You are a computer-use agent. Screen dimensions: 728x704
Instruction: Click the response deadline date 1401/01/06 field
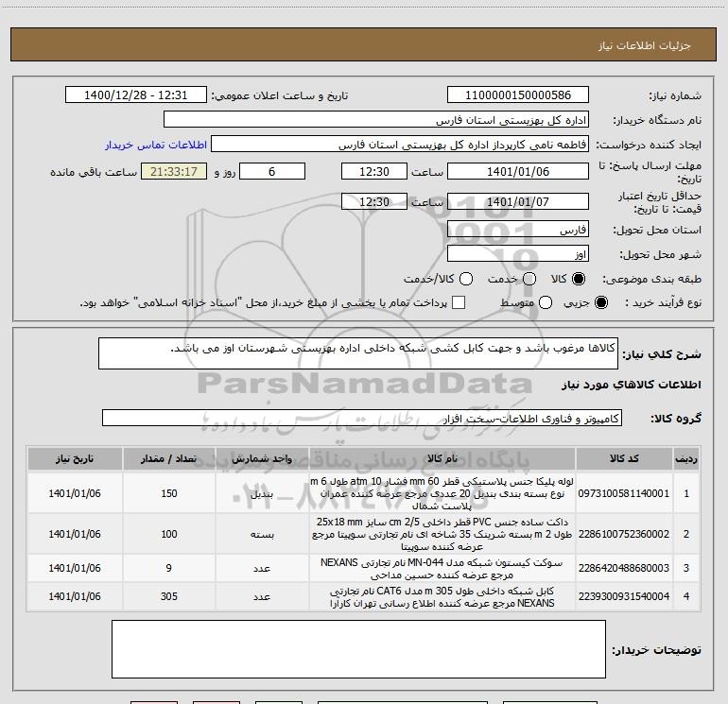tap(518, 171)
